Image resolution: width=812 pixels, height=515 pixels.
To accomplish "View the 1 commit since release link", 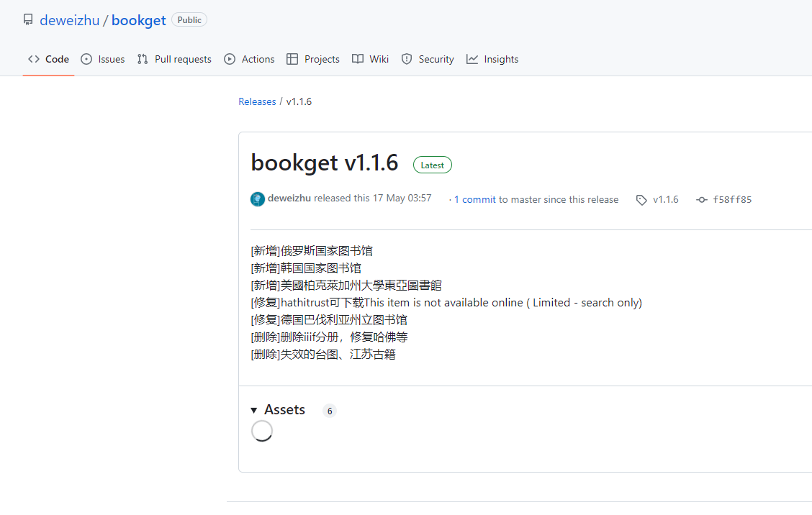I will point(474,199).
